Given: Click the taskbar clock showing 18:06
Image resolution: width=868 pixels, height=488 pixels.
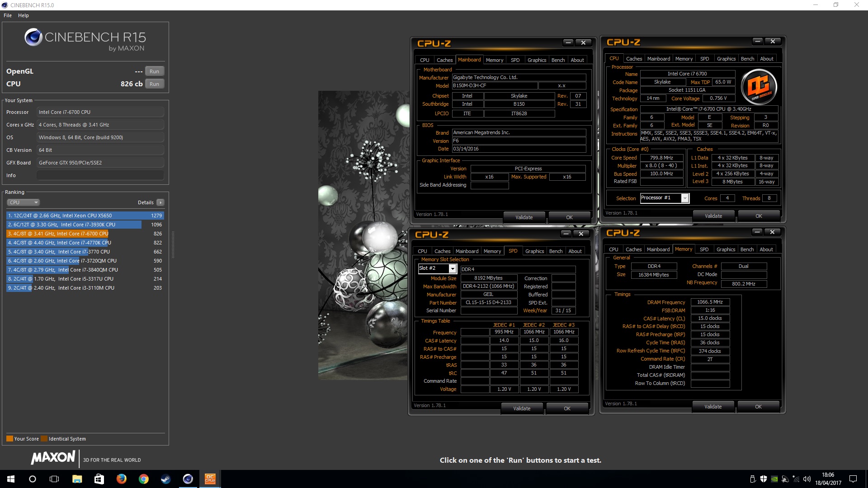Looking at the screenshot, I should pos(828,479).
